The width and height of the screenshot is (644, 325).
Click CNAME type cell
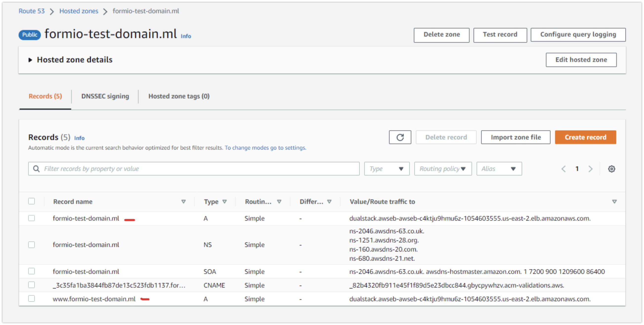(x=214, y=285)
